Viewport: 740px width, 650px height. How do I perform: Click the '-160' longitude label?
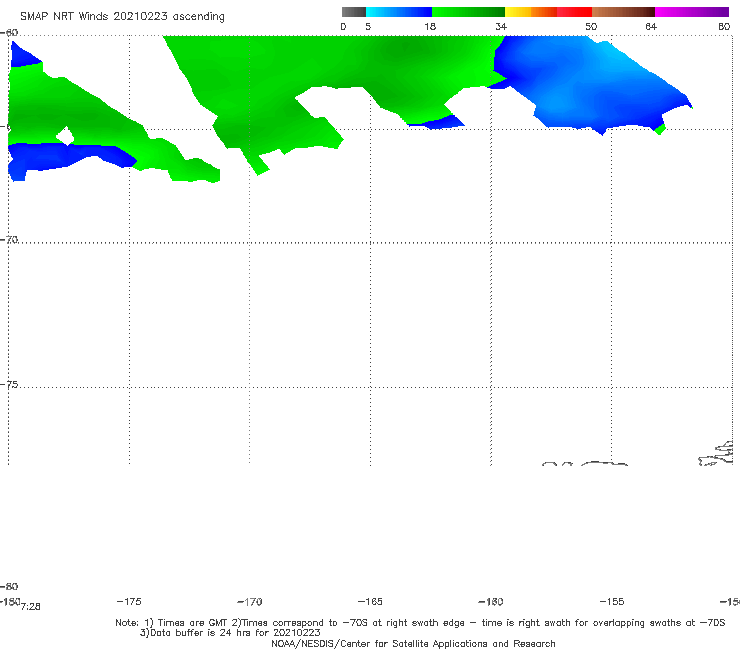(x=491, y=601)
